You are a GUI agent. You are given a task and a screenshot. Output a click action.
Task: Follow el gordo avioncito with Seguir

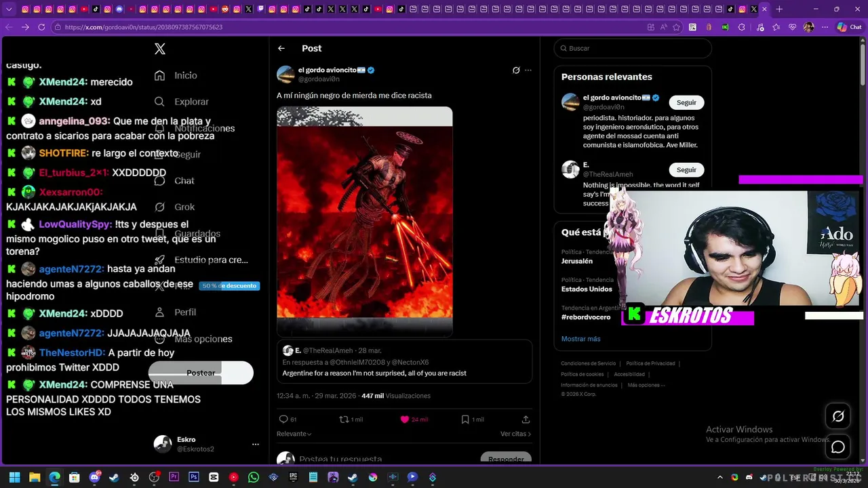pyautogui.click(x=686, y=102)
